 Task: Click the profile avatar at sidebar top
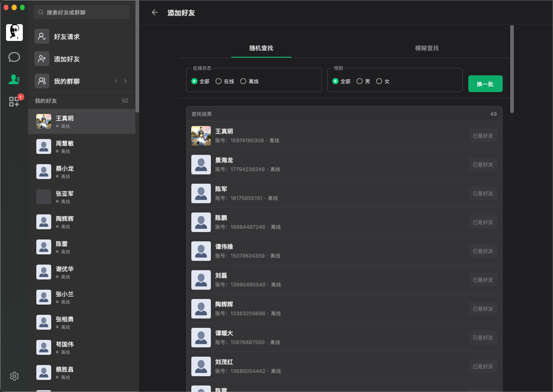(14, 33)
